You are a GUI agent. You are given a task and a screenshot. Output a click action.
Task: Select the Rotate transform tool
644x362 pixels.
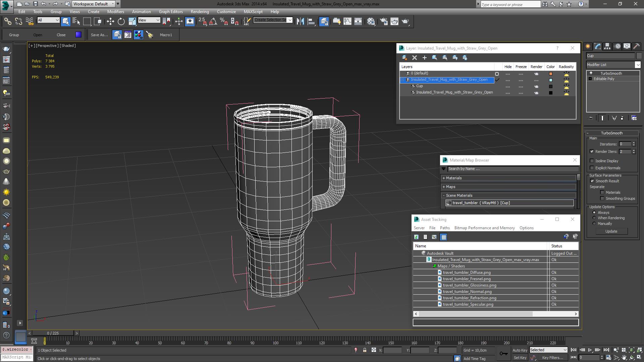coord(121,21)
